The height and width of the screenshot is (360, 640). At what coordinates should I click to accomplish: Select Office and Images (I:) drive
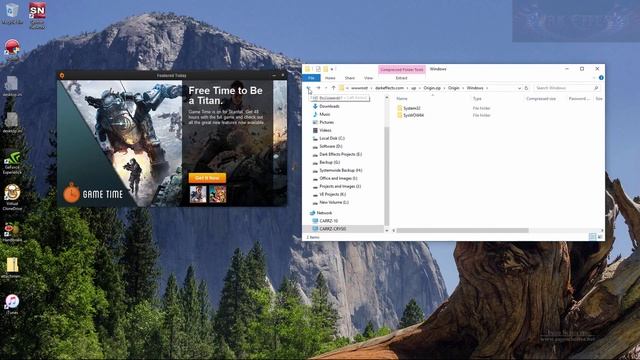(x=335, y=178)
